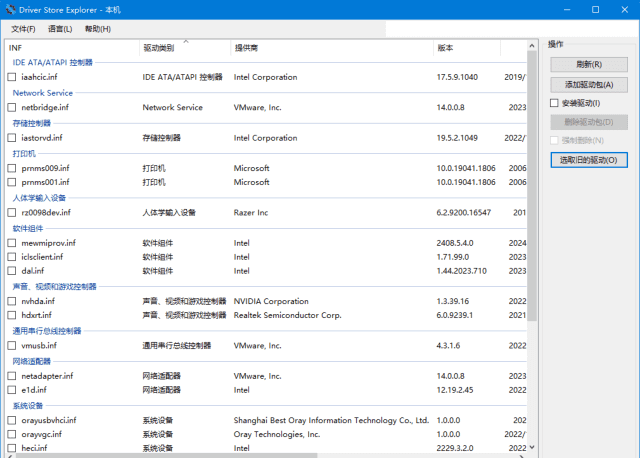
Task: Click the Shanghai Best Oray Information Technology cell
Action: click(x=331, y=420)
